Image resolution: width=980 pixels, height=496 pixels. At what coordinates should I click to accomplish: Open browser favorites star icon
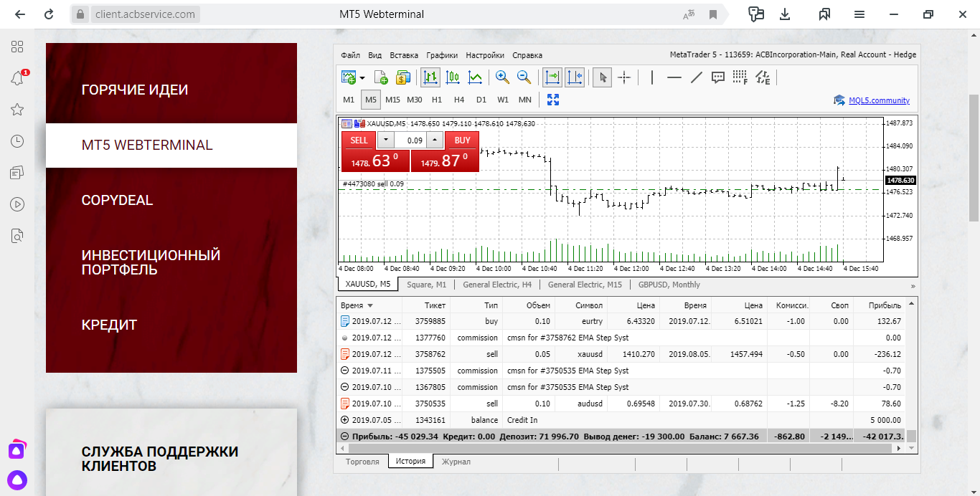pyautogui.click(x=17, y=110)
